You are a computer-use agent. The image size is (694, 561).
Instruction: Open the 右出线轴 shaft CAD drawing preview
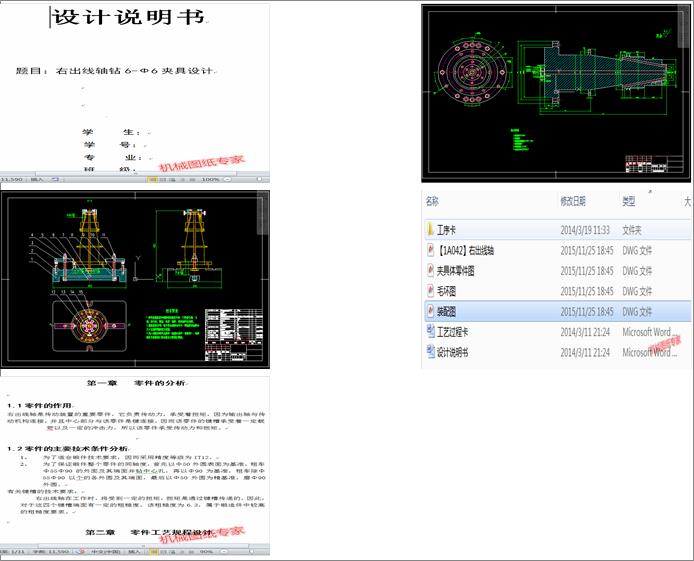556,93
